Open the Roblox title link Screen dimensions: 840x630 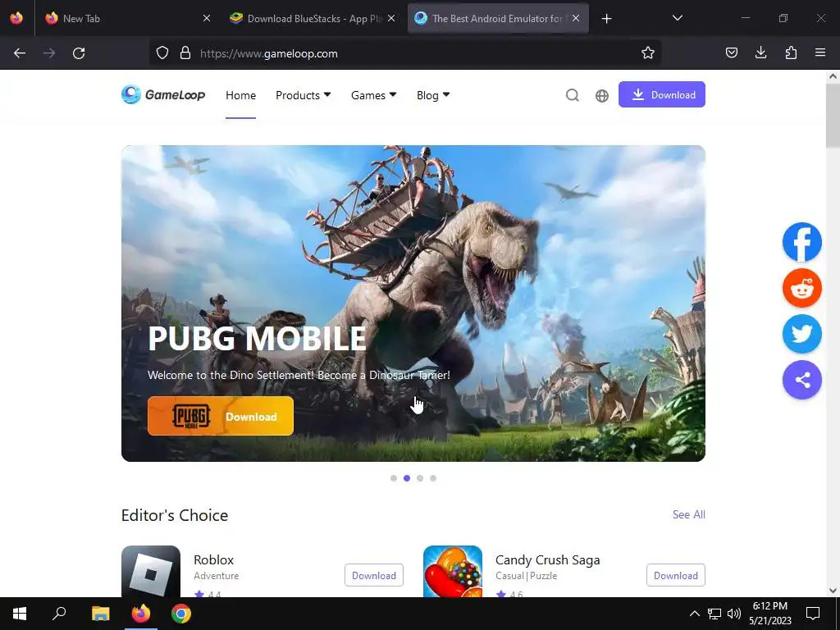[214, 559]
